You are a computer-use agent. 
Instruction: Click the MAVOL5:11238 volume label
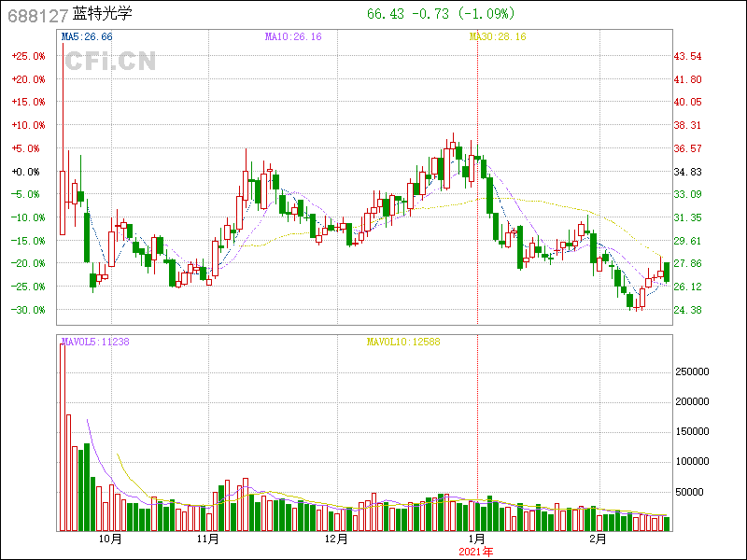(94, 342)
